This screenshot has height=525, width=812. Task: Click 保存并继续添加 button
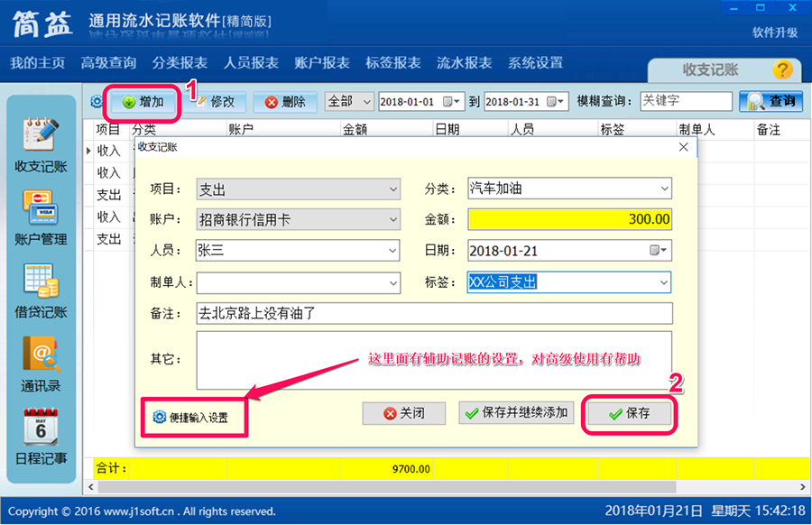click(x=516, y=412)
